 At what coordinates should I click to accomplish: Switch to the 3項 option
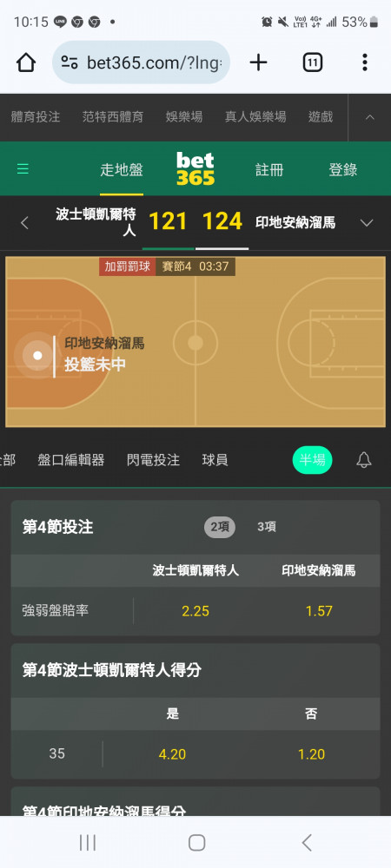pyautogui.click(x=267, y=527)
